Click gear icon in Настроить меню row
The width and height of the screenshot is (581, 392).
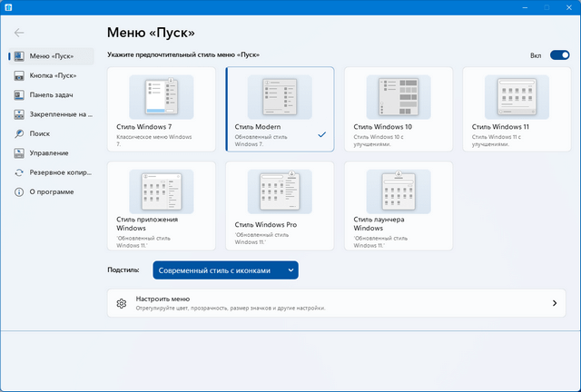coord(122,303)
